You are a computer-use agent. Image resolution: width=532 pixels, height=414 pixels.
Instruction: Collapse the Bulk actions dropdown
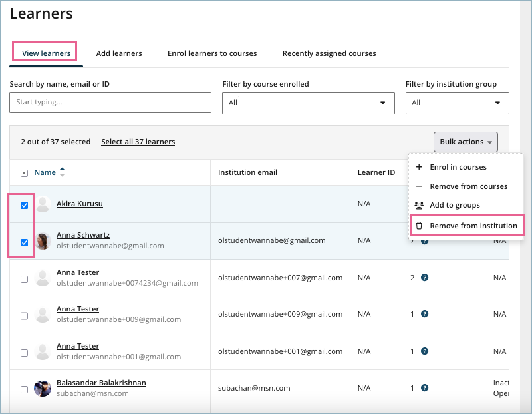coord(465,142)
